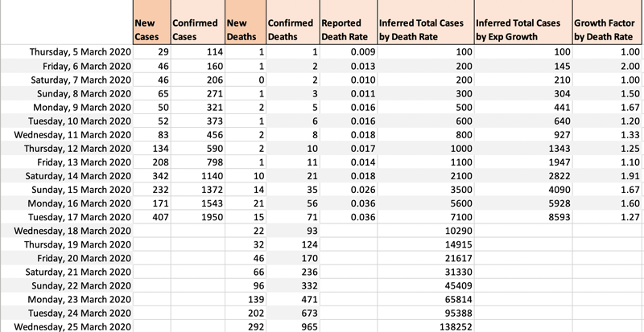The width and height of the screenshot is (644, 332).
Task: Select the new cases cell showing 407
Action: (158, 217)
